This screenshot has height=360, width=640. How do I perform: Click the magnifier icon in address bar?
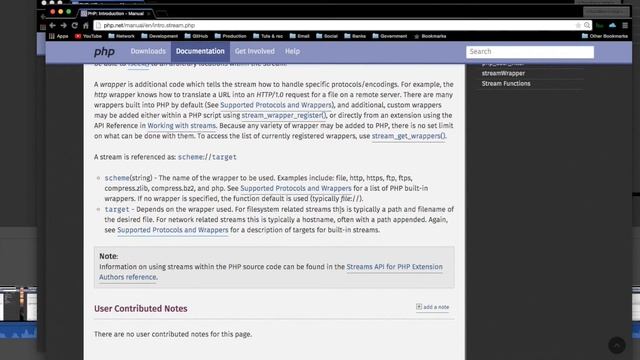(x=587, y=25)
